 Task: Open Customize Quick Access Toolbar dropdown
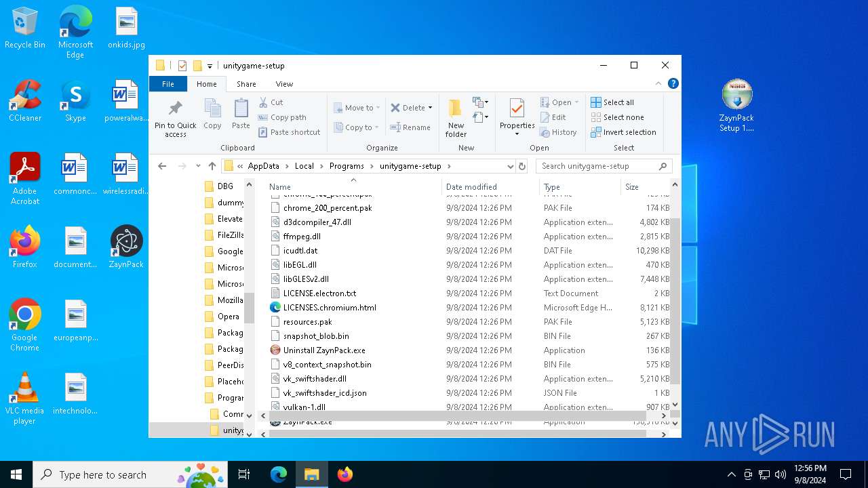click(x=210, y=66)
